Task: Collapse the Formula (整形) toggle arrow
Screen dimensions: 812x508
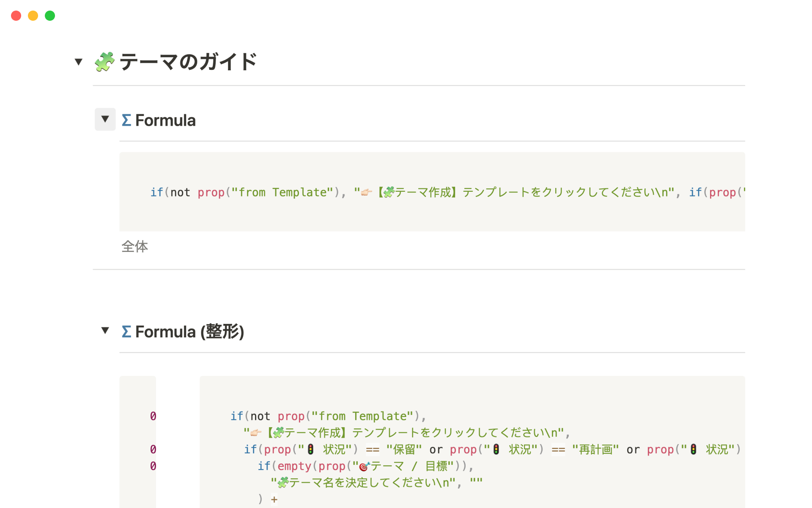Action: [x=105, y=331]
